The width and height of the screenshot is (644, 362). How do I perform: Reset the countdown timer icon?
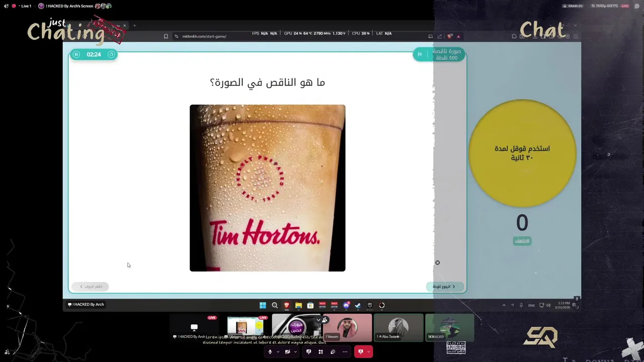point(111,54)
